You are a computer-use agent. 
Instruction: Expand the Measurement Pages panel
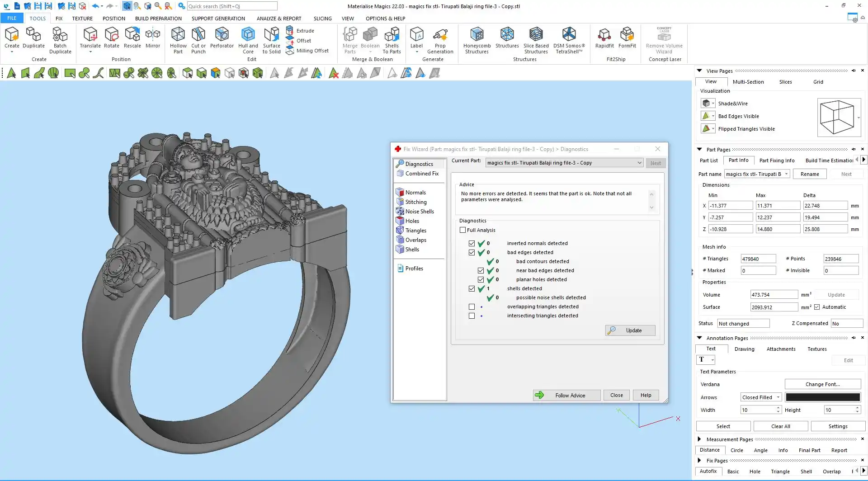(x=699, y=439)
